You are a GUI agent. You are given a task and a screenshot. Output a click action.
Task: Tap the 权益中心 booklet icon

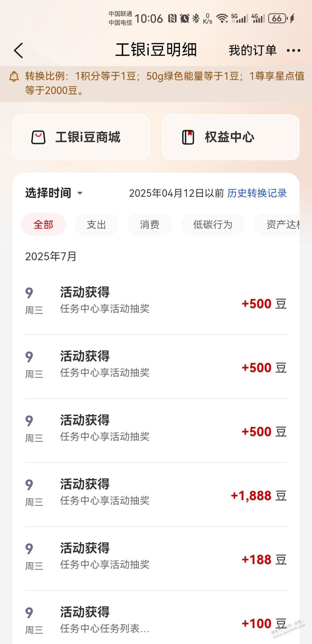click(188, 137)
